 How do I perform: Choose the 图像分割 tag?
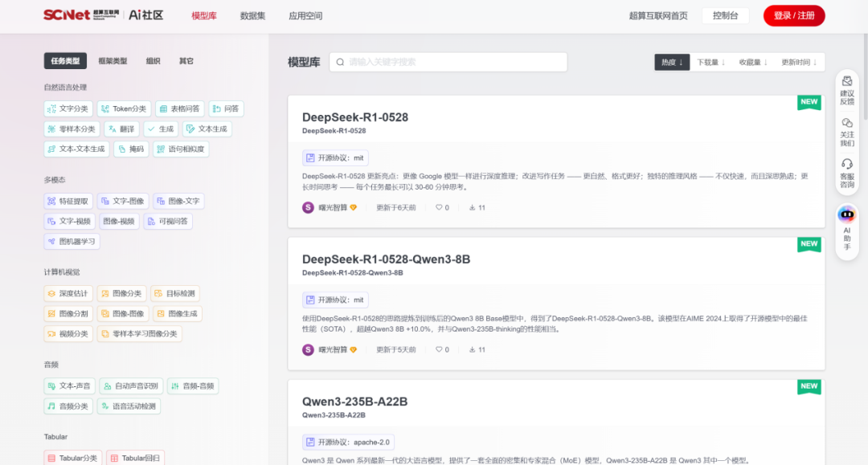[68, 313]
